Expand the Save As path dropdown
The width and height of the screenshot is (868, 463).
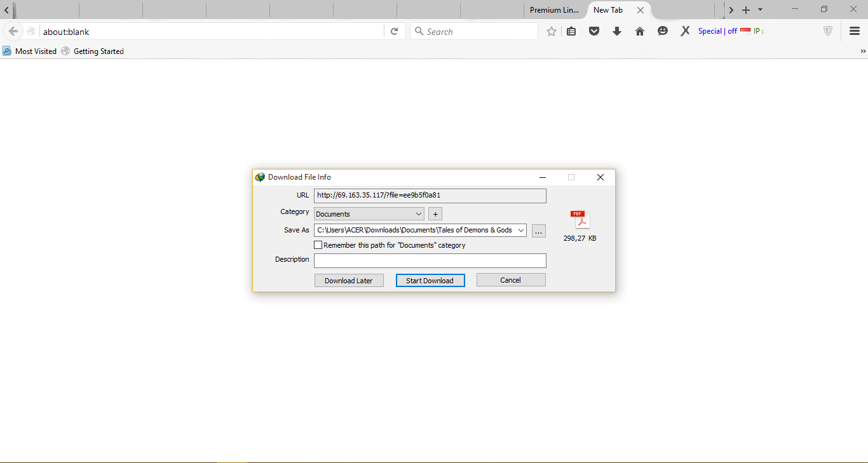(x=520, y=230)
